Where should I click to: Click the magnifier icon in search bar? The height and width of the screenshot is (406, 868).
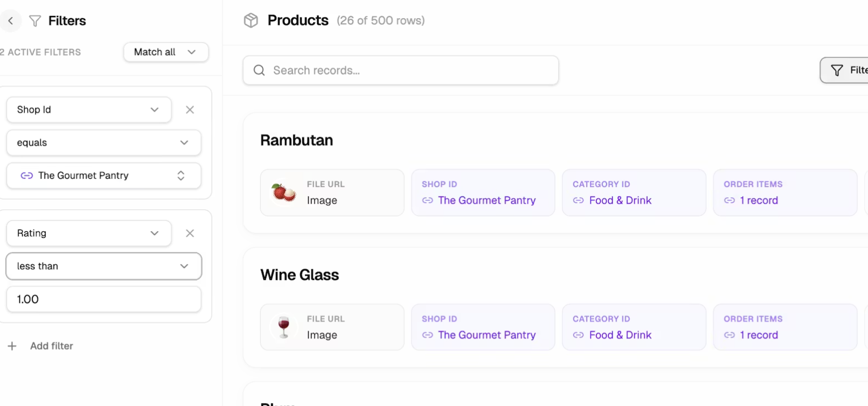[x=259, y=70]
